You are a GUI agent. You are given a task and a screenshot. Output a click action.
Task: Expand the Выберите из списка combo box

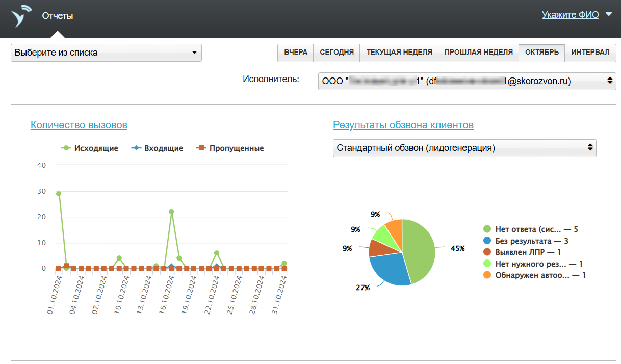click(106, 53)
